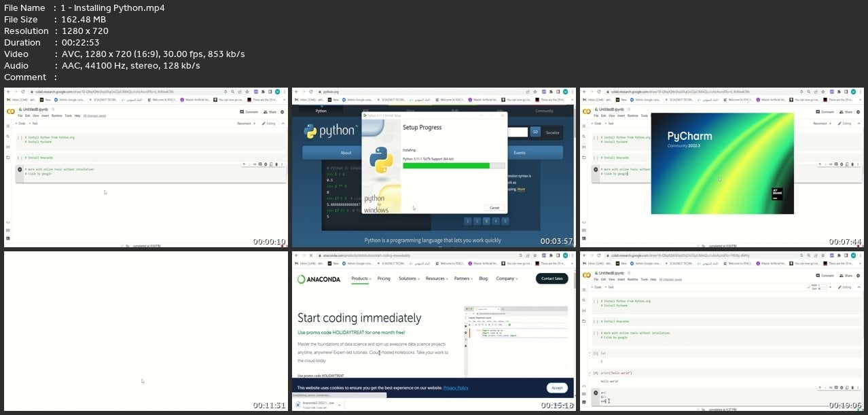868x415 pixels.
Task: Run the a=2 cell in the 00:19:06 thumbnail
Action: coord(596,393)
